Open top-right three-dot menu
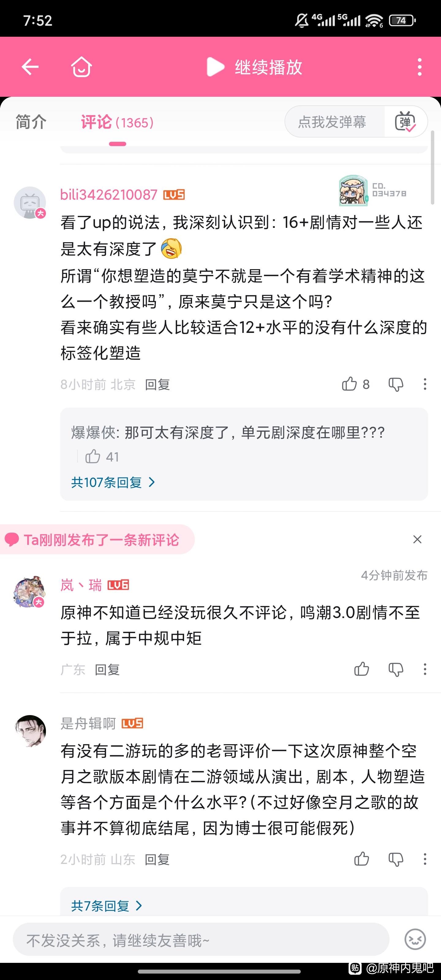The width and height of the screenshot is (441, 980). point(419,67)
